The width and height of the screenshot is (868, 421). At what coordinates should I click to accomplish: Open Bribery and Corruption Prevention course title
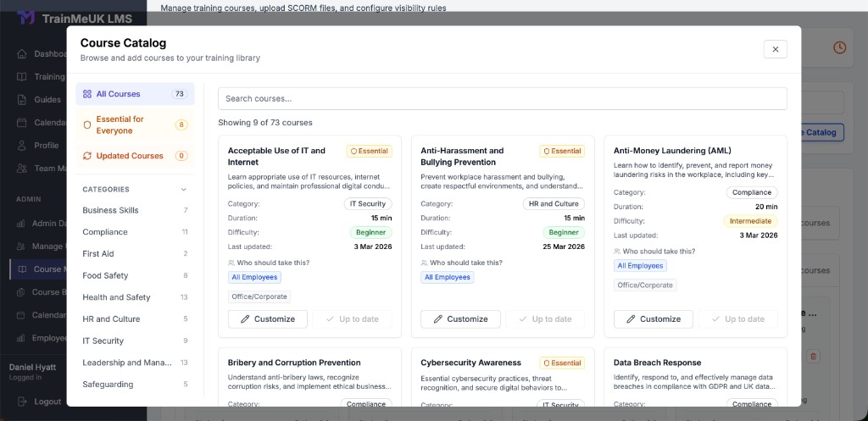tap(294, 363)
